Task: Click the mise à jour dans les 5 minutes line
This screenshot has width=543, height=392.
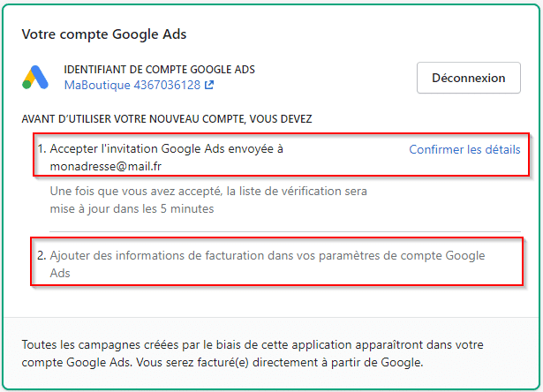Action: pos(132,207)
